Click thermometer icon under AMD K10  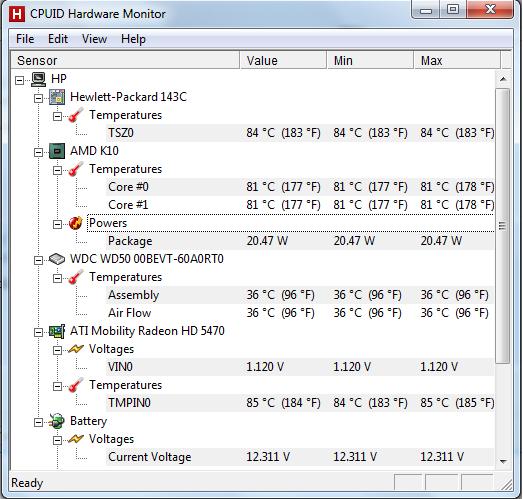(76, 169)
